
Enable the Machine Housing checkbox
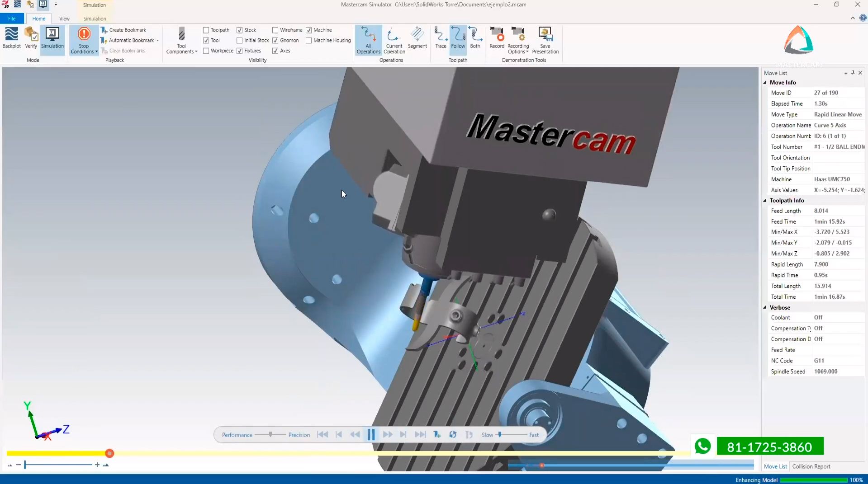coord(308,40)
